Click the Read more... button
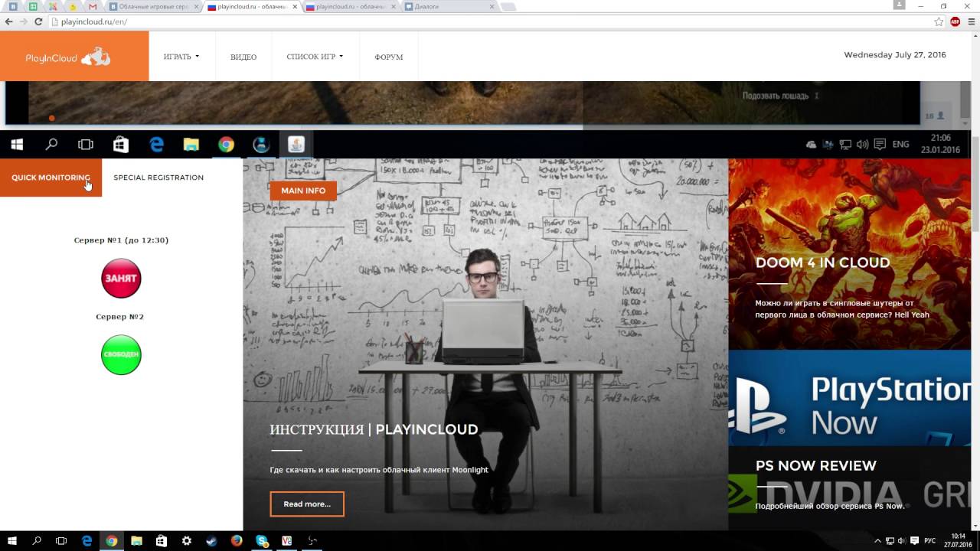This screenshot has height=551, width=980. click(x=307, y=504)
